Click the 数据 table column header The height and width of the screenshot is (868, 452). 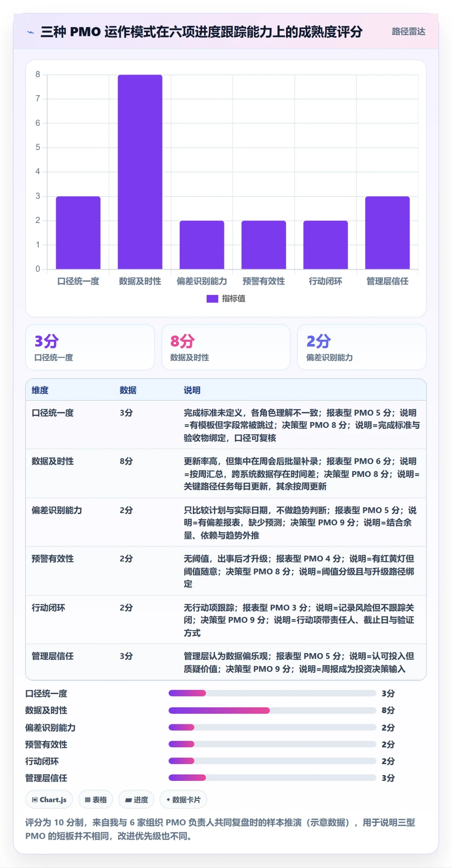(x=128, y=390)
